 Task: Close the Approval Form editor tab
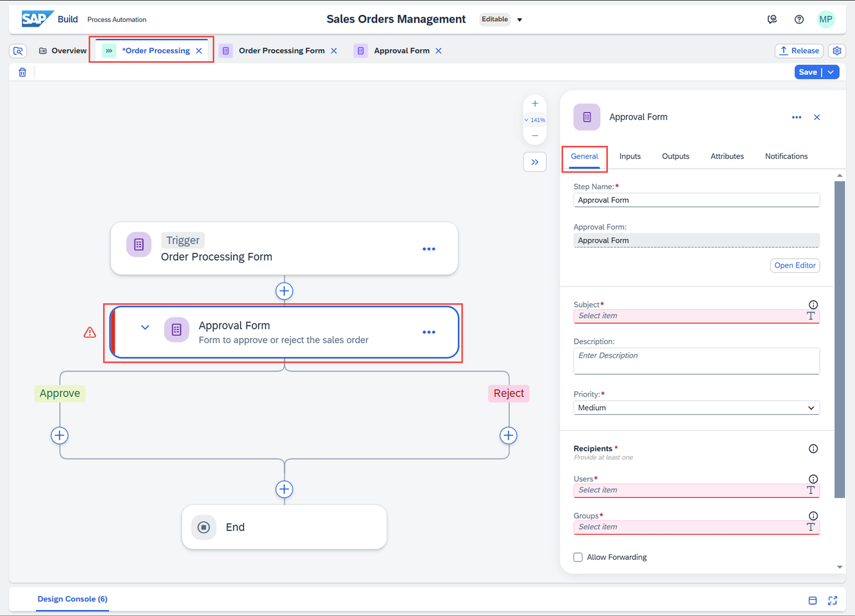438,51
